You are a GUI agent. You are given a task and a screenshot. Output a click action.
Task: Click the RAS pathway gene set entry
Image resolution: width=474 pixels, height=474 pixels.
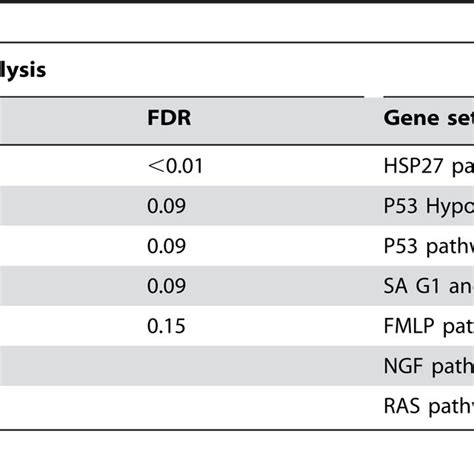click(429, 406)
